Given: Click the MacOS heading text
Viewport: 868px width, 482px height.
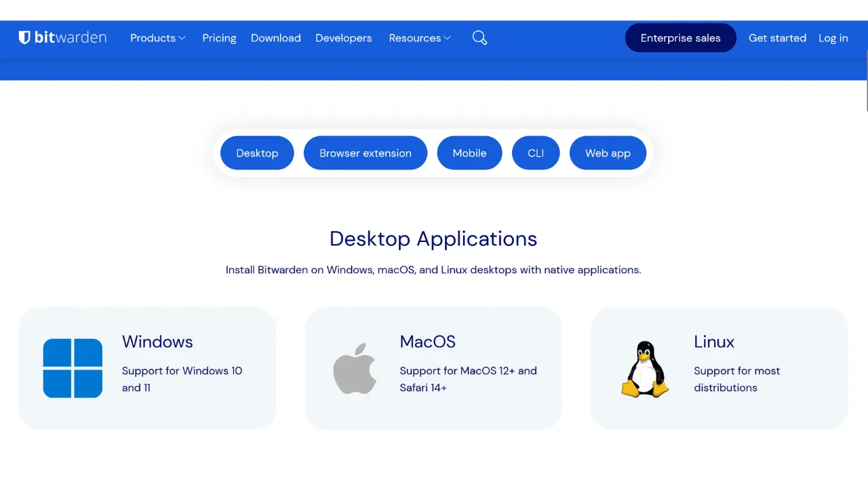Looking at the screenshot, I should pyautogui.click(x=427, y=342).
